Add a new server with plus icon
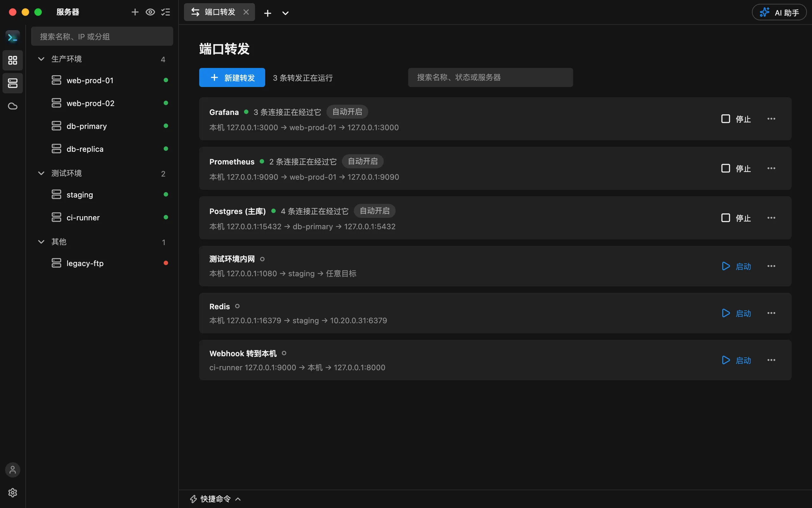 click(x=135, y=12)
